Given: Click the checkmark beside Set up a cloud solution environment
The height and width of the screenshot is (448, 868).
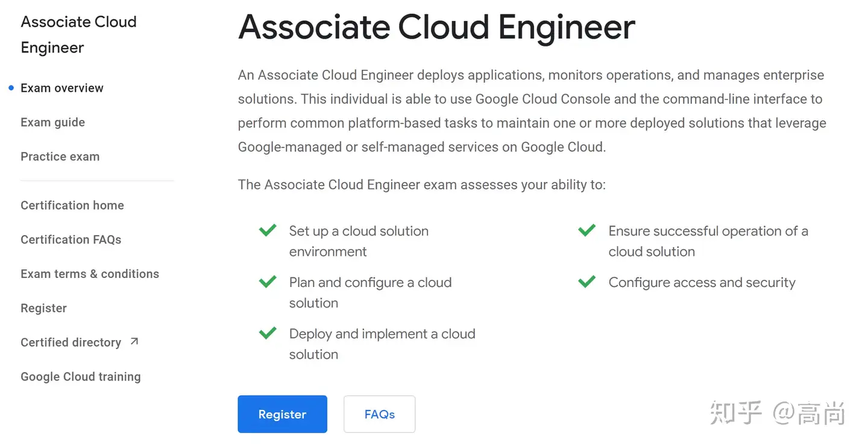Looking at the screenshot, I should [268, 230].
